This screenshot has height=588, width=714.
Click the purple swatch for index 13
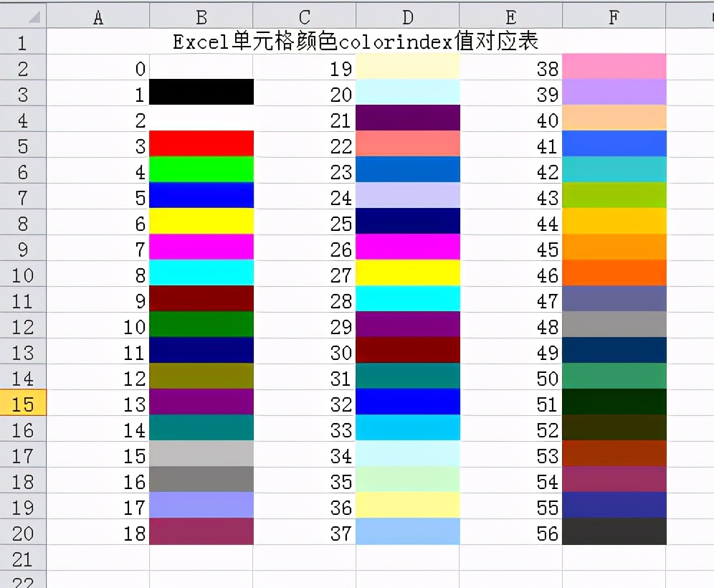(201, 402)
